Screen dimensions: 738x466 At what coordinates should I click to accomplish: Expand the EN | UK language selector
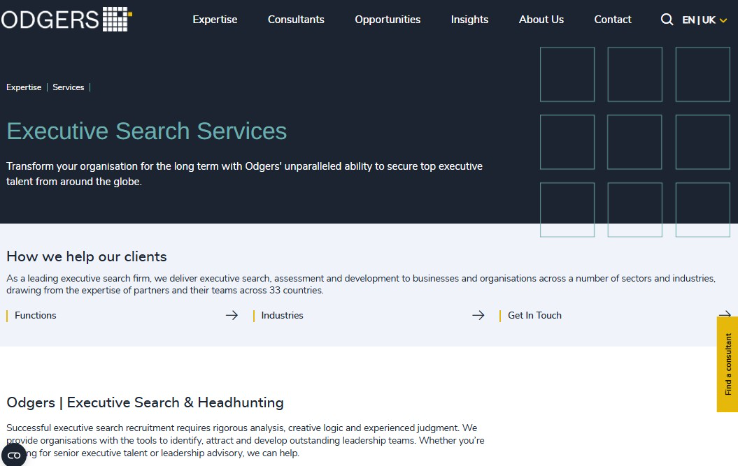coord(705,20)
